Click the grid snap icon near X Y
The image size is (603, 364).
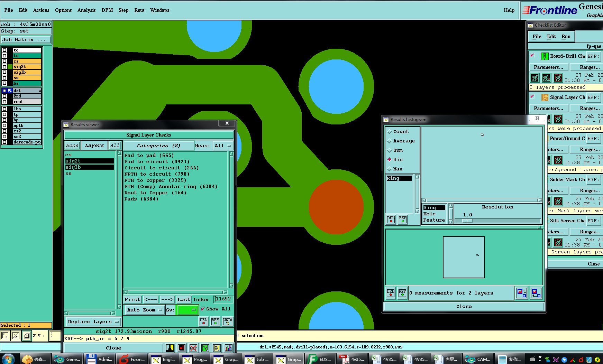pos(27,336)
